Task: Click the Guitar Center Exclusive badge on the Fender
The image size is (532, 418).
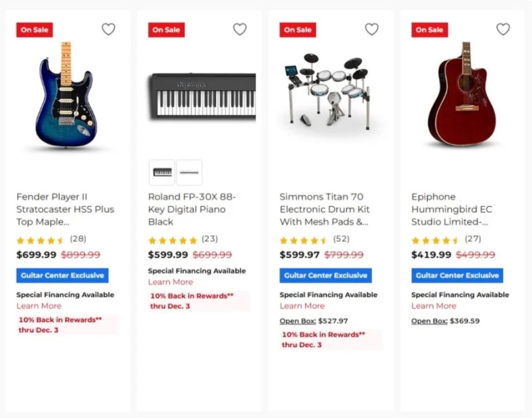Action: (62, 276)
